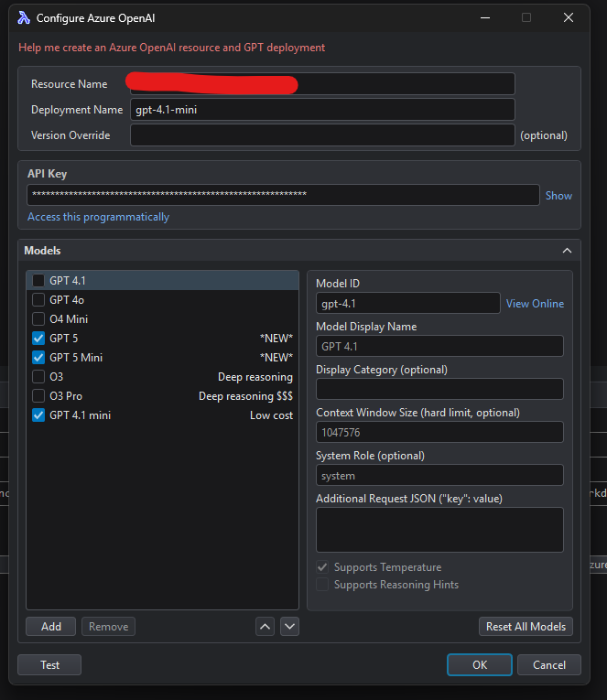This screenshot has height=700, width=607.
Task: Move selected model down with arrow button
Action: (x=289, y=626)
